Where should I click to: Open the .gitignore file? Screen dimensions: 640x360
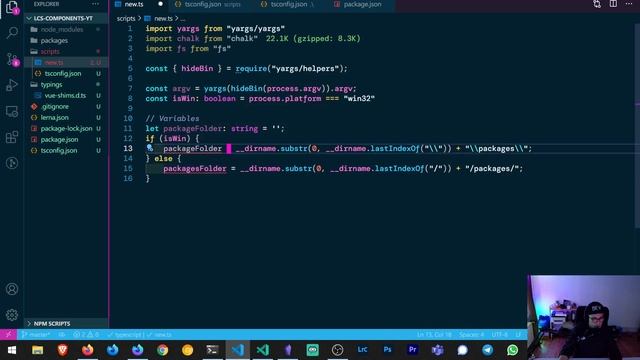click(x=55, y=107)
